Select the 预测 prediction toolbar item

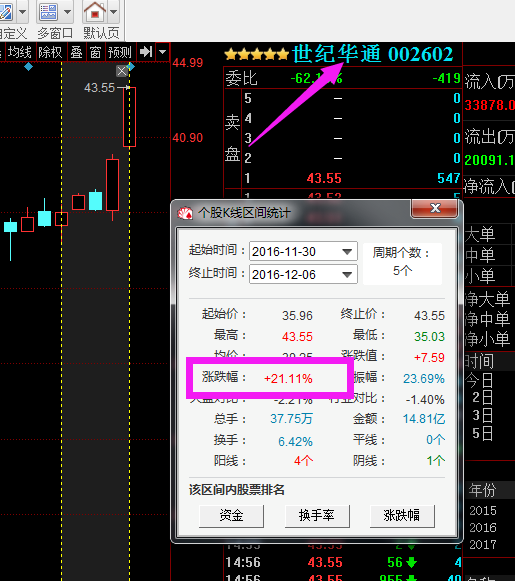(120, 52)
